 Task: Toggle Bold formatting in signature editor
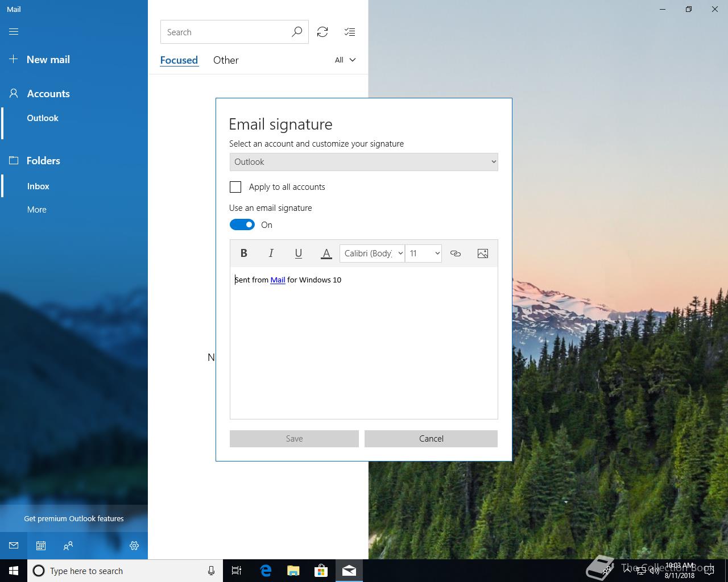click(244, 253)
